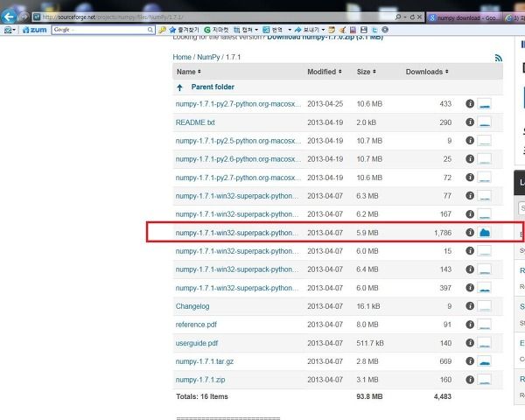Image resolution: width=525 pixels, height=420 pixels.
Task: Sort the table by Size column
Action: point(367,72)
